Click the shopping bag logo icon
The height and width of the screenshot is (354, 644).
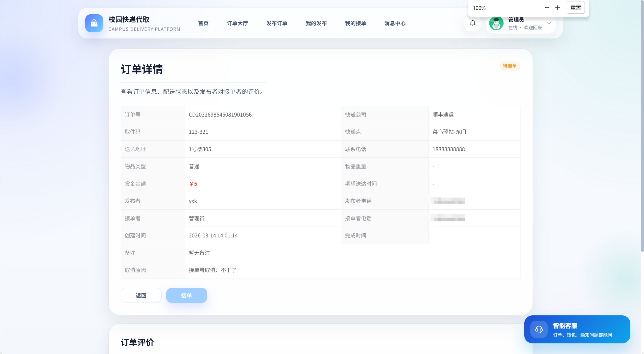pos(94,23)
